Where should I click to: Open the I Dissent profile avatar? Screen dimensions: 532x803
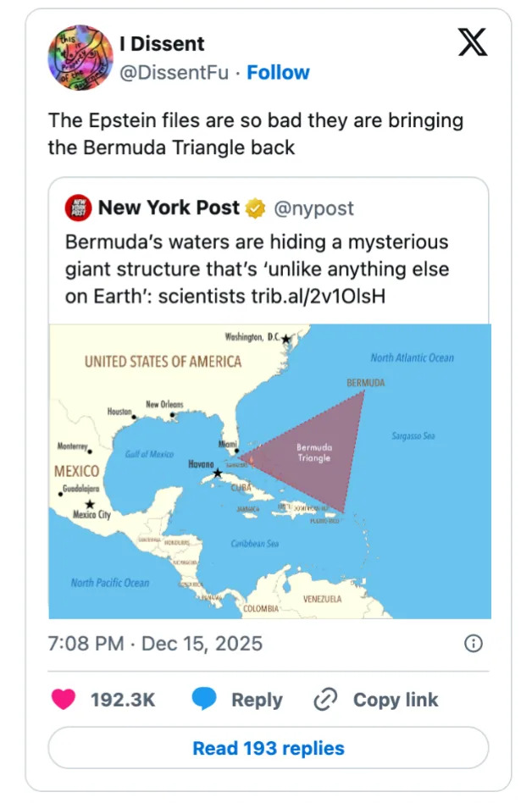click(x=79, y=58)
